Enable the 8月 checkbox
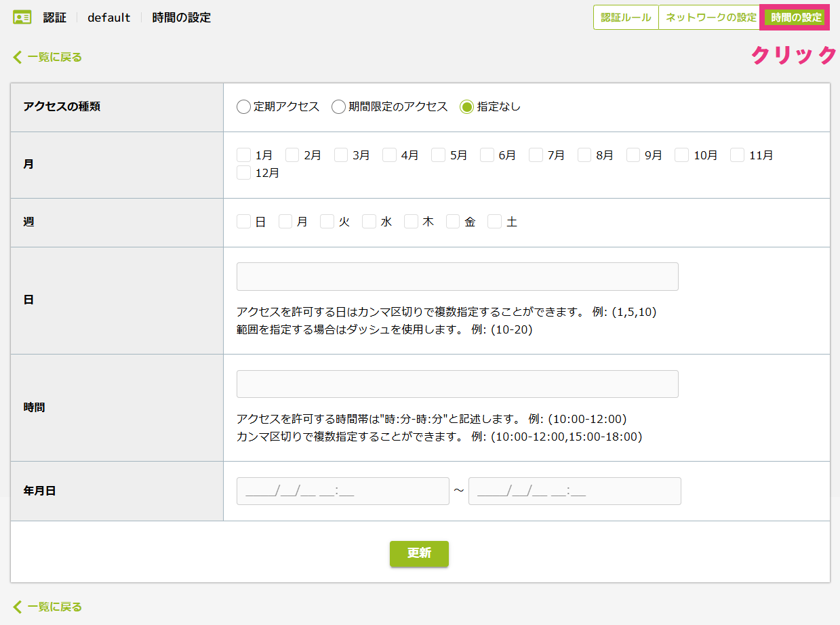The image size is (840, 625). 584,155
